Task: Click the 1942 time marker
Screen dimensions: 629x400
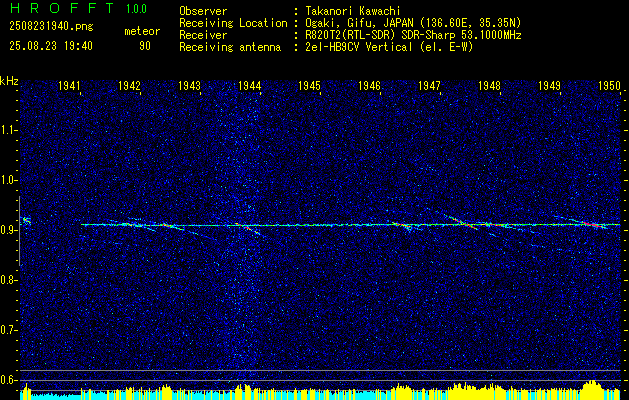Action: [129, 85]
